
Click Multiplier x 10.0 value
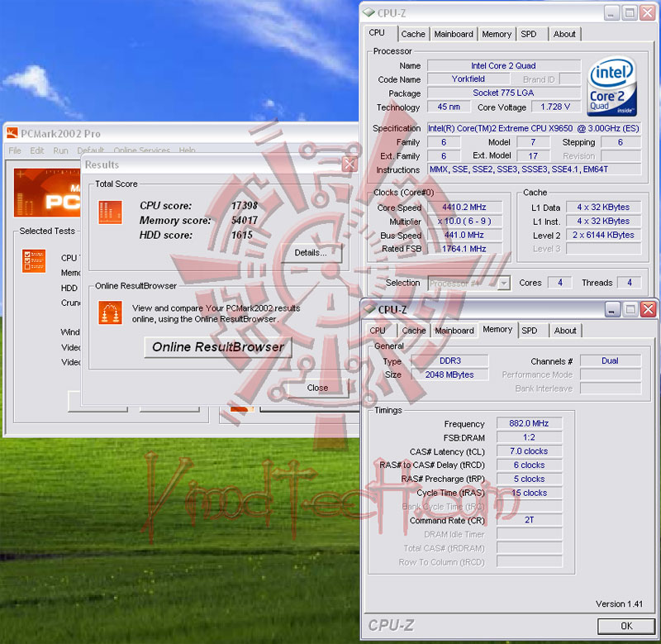click(x=464, y=222)
